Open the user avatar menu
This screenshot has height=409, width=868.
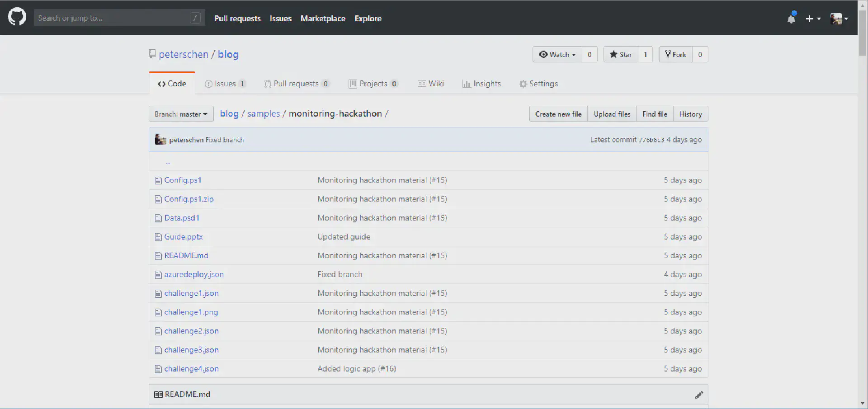click(x=839, y=19)
